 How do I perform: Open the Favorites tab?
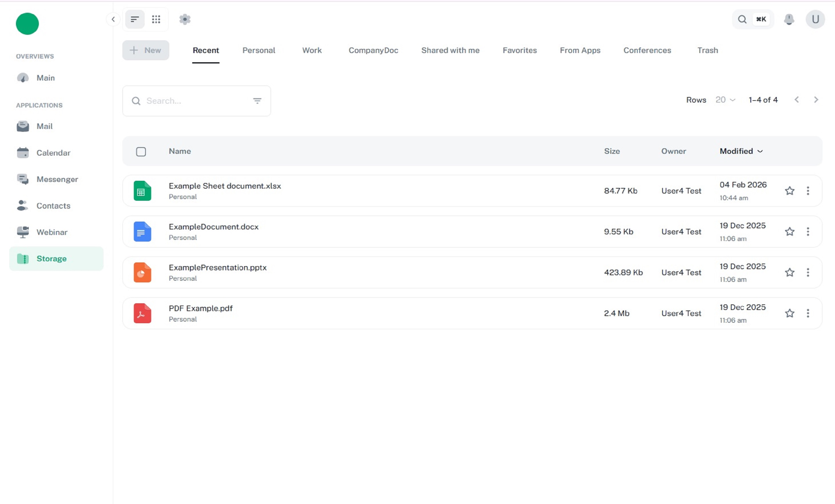520,50
